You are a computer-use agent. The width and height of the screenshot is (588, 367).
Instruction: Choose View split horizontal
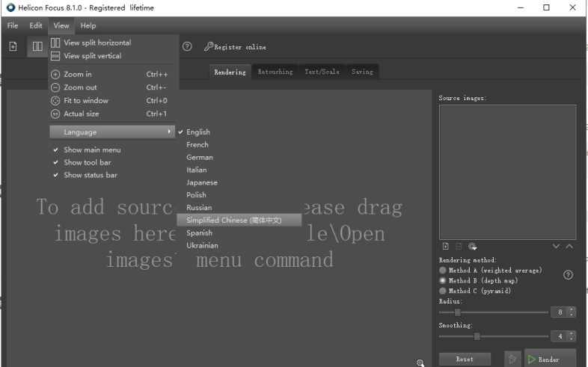[112, 43]
